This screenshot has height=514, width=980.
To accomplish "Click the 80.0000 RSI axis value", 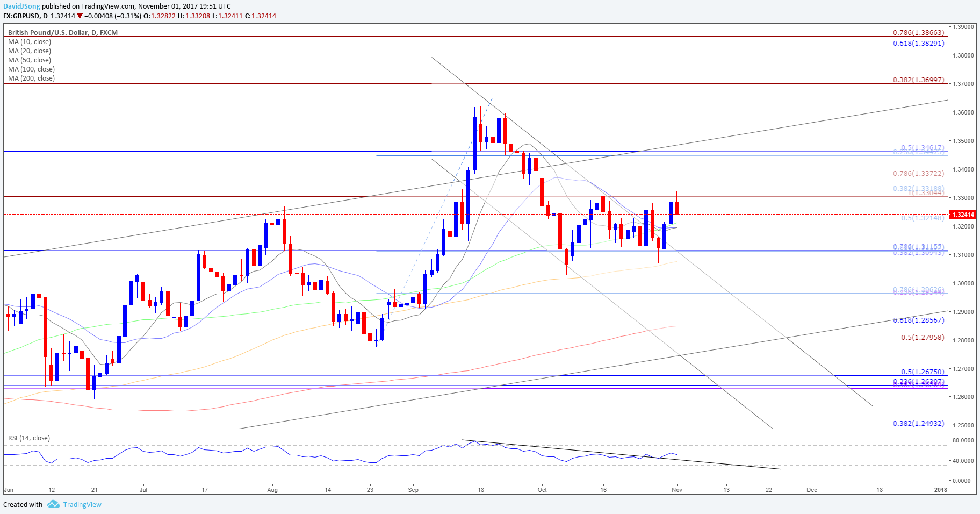I will (964, 440).
